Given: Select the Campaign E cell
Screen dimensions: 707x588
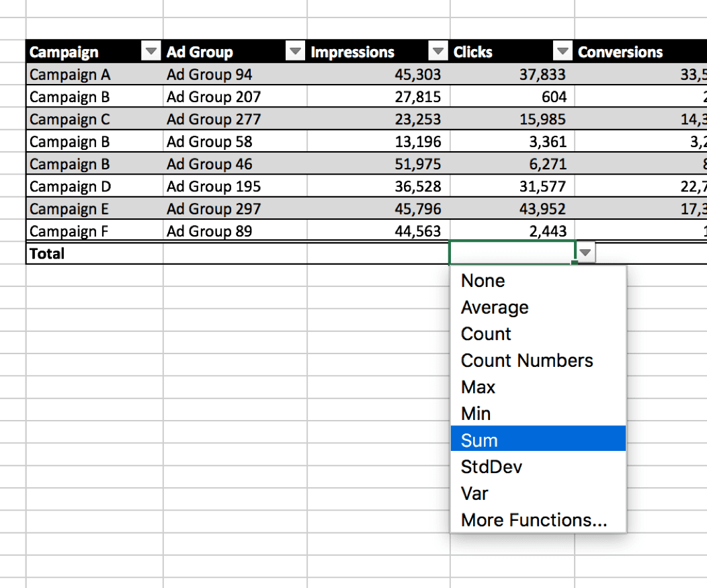Looking at the screenshot, I should pos(95,208).
